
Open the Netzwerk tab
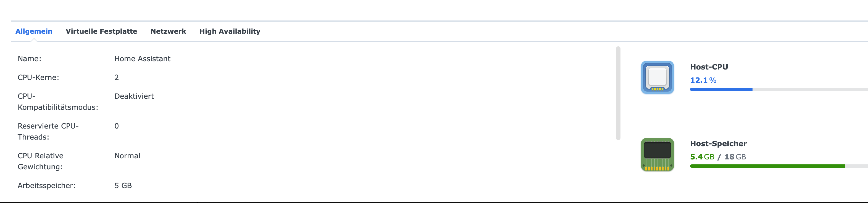pos(168,31)
